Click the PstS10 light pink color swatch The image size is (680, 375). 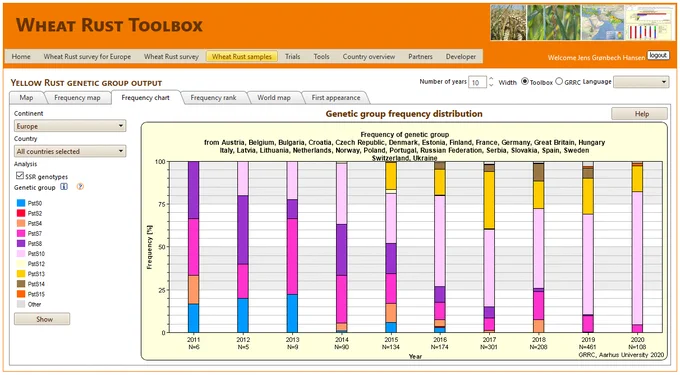(x=21, y=254)
